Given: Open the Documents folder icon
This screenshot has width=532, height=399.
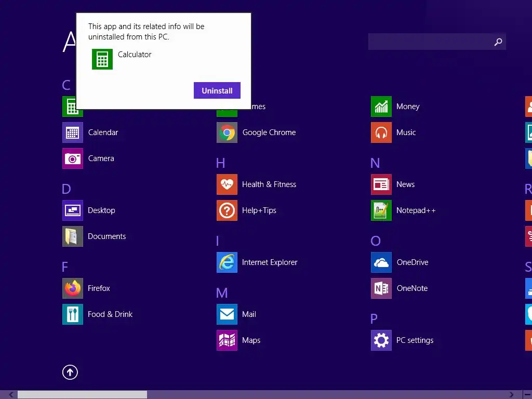Looking at the screenshot, I should [x=73, y=236].
